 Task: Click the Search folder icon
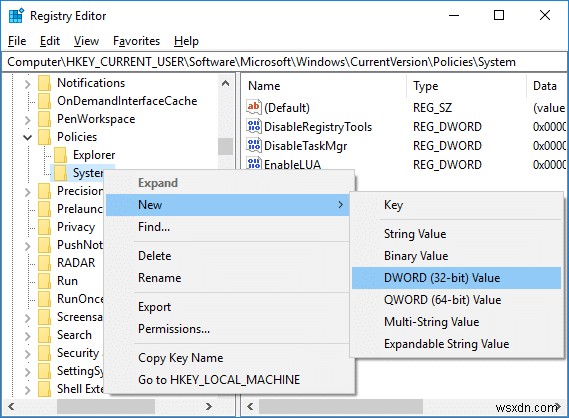(x=45, y=335)
